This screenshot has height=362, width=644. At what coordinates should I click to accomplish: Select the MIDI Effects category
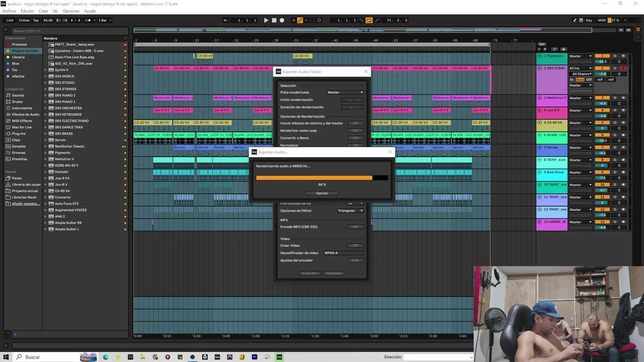(22, 121)
